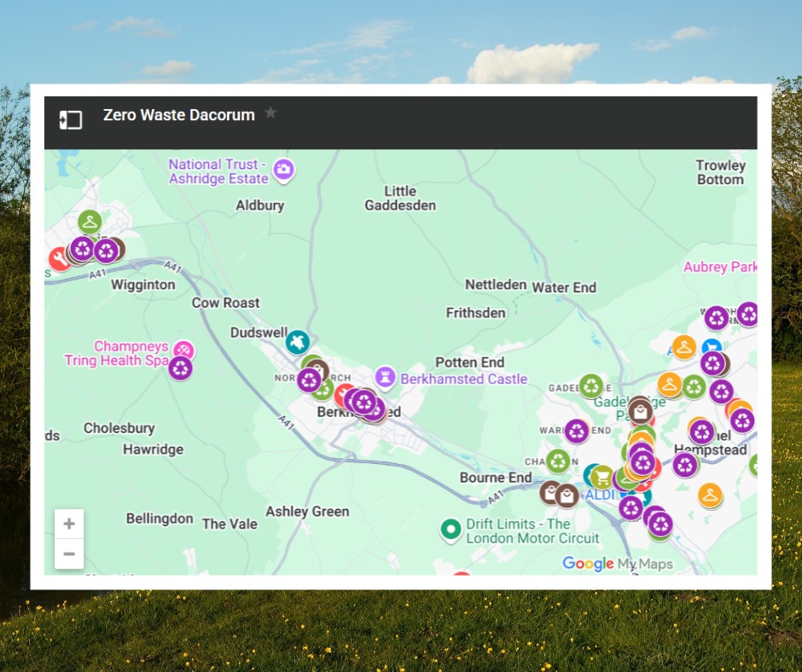Open the brown shopping bag marker near Gadebridge Park
The height and width of the screenshot is (672, 802).
(641, 412)
